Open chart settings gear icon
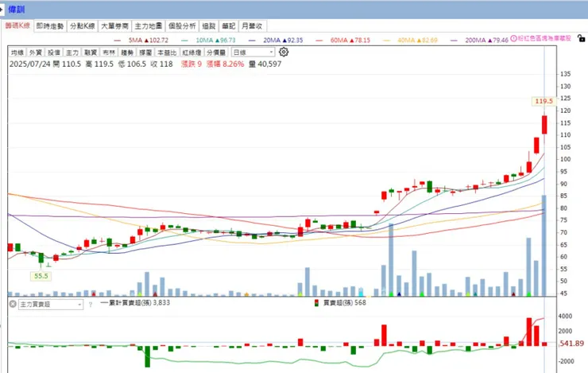The height and width of the screenshot is (373, 588). [x=284, y=52]
